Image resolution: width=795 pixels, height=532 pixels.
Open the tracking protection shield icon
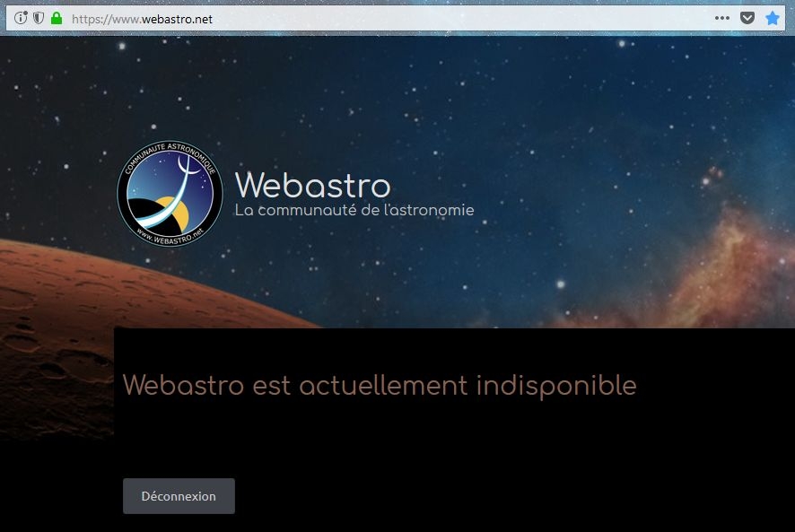(39, 18)
